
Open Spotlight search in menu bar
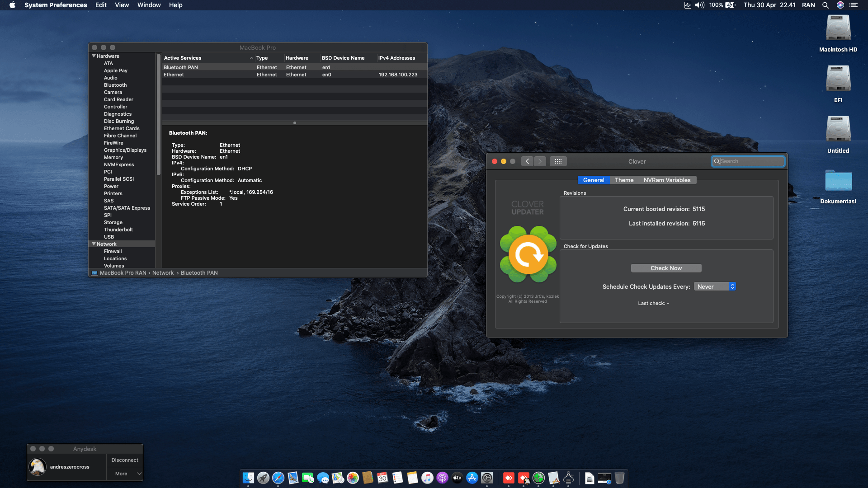point(825,5)
